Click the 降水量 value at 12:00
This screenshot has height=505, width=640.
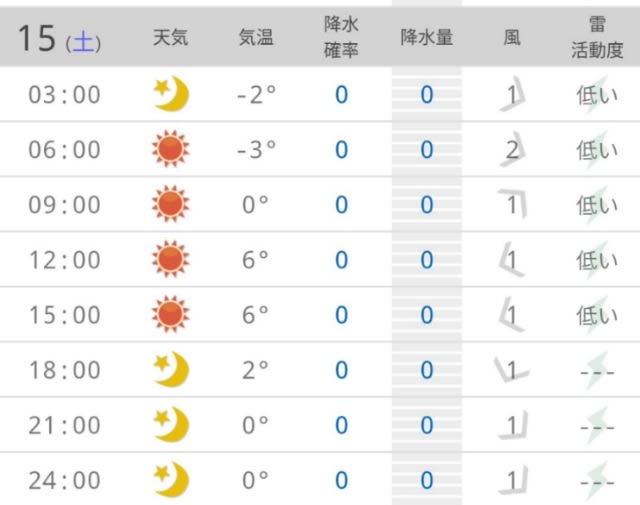[427, 260]
